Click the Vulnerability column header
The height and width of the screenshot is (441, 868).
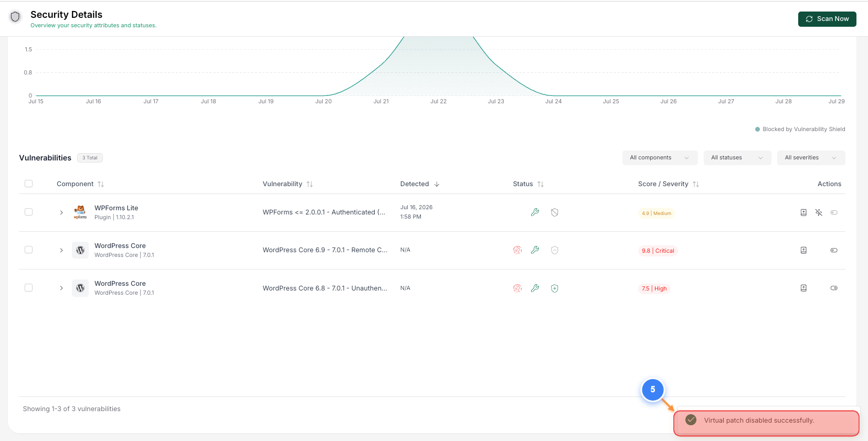(x=282, y=184)
